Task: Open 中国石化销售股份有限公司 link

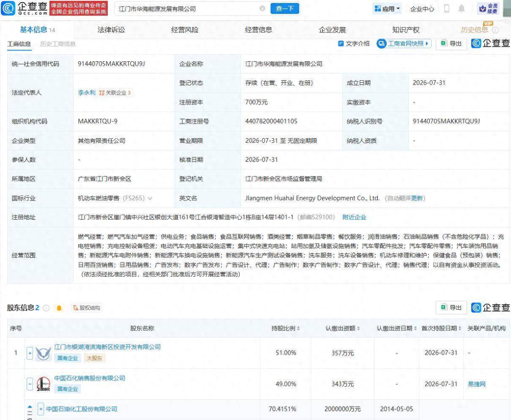Action: pyautogui.click(x=90, y=378)
